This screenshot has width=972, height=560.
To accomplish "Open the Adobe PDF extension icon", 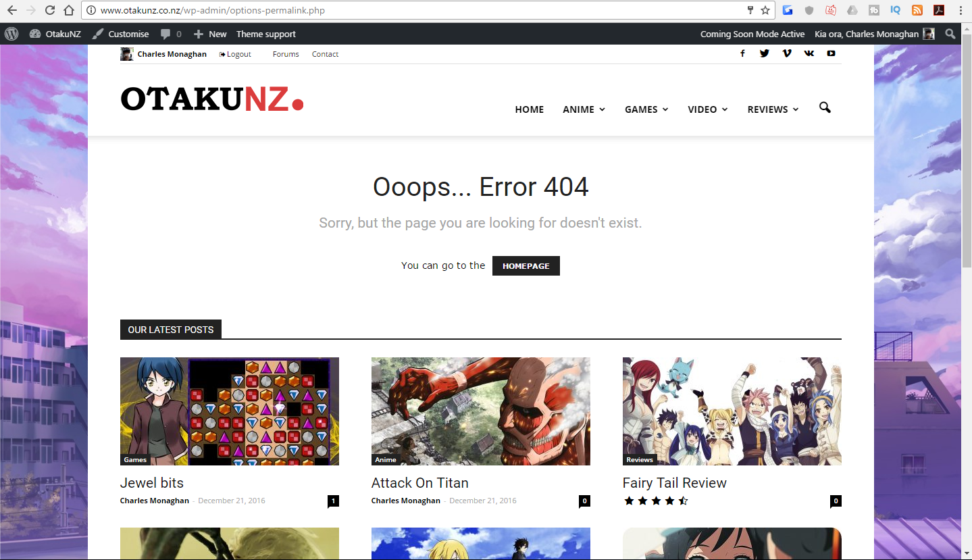I will click(x=939, y=10).
